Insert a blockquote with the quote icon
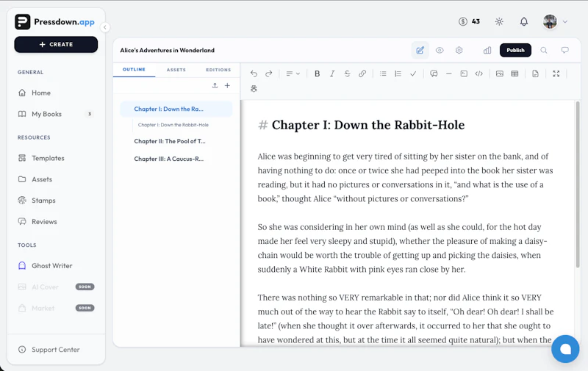 434,73
